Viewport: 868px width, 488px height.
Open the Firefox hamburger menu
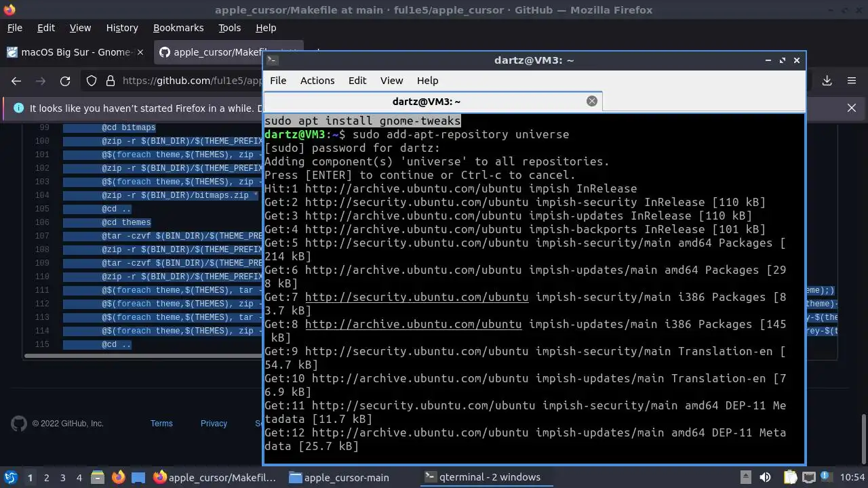[852, 81]
